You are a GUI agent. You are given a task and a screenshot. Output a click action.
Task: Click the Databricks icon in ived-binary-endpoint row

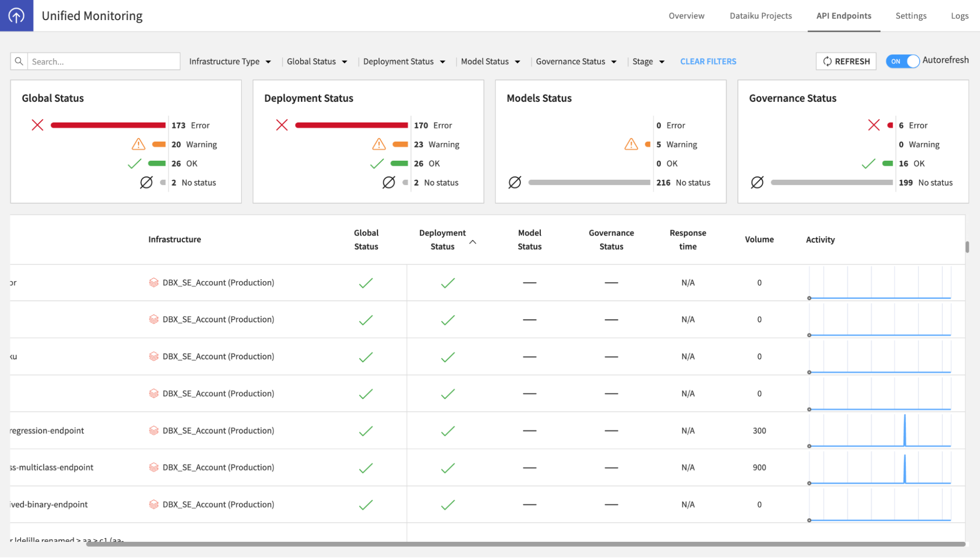click(154, 505)
